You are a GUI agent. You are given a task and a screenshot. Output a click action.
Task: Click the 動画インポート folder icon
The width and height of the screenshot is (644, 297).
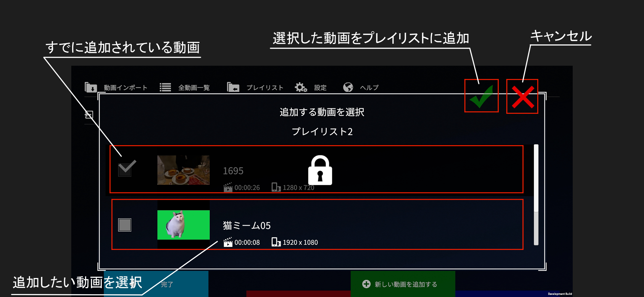click(x=91, y=87)
